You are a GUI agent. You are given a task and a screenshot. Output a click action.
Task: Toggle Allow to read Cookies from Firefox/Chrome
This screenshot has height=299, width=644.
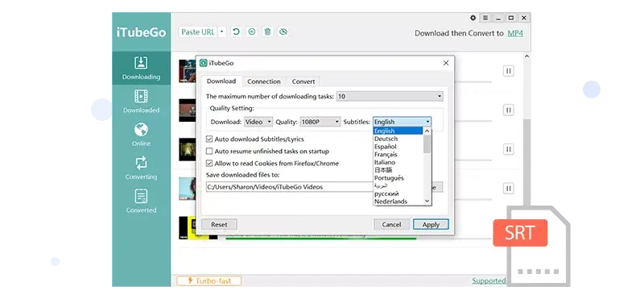click(x=209, y=164)
